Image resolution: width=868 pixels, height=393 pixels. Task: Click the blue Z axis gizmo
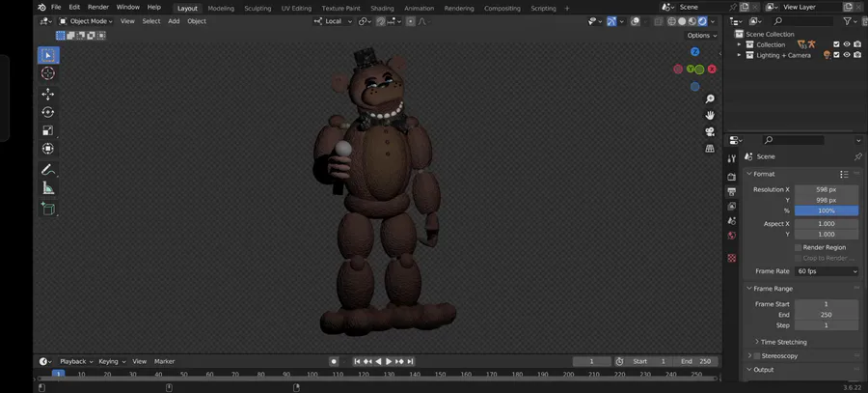tap(694, 51)
